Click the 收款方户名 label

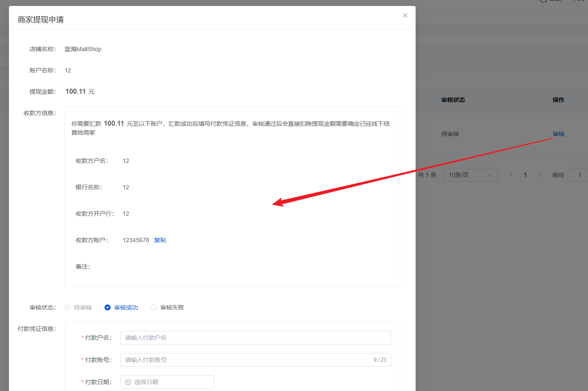coord(92,161)
